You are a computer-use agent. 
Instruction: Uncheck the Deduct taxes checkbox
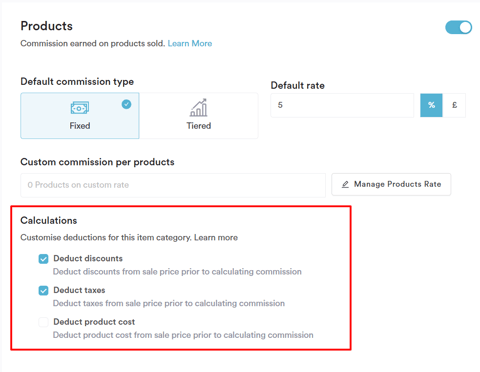coord(43,291)
